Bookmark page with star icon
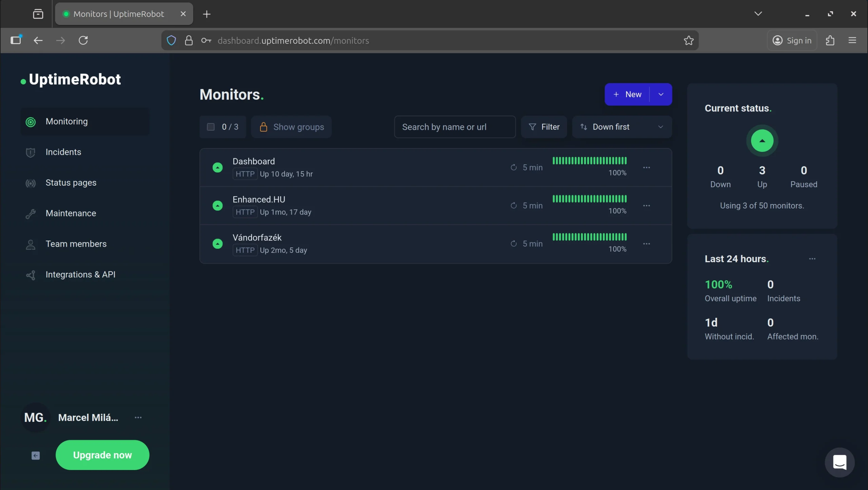This screenshot has width=868, height=490. pyautogui.click(x=688, y=41)
